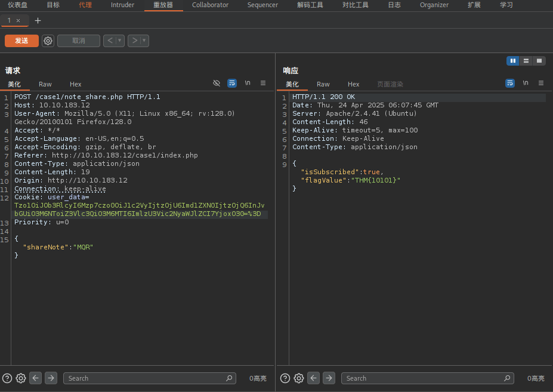Switch to the 代理 proxy tab
Image resolution: width=553 pixels, height=392 pixels.
pos(85,5)
